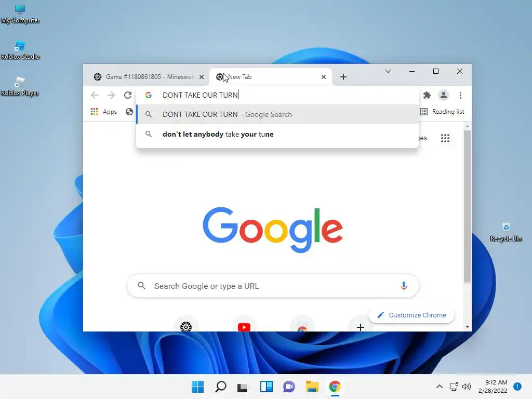Select the Roblox Player desktop icon

coord(20,87)
